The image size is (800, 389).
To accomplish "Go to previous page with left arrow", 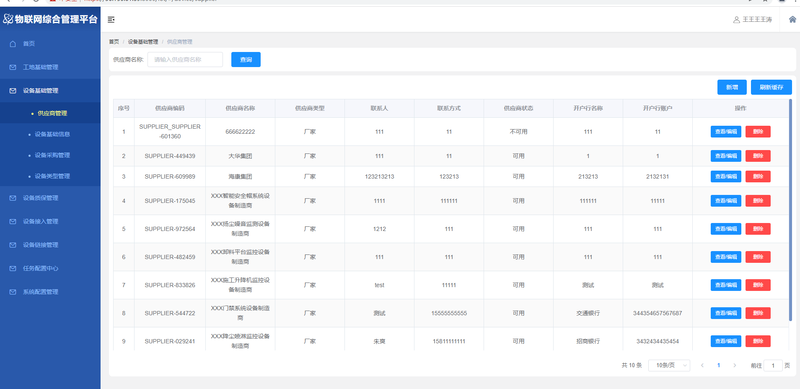I will (x=703, y=365).
